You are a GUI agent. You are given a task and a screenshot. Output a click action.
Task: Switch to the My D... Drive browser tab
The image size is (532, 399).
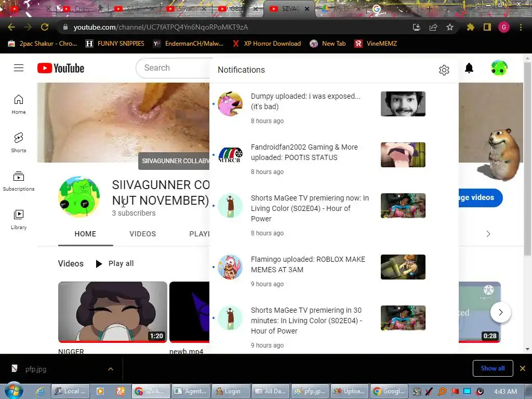click(341, 9)
